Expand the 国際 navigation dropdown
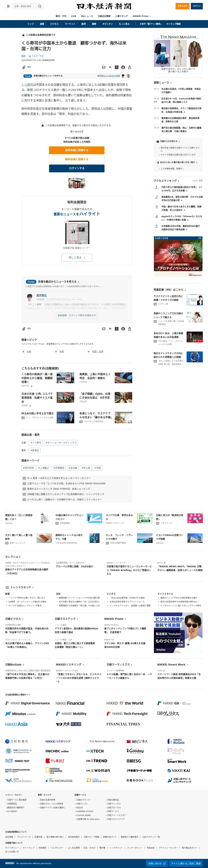Screen dimensions: 208x868 tap(95, 24)
